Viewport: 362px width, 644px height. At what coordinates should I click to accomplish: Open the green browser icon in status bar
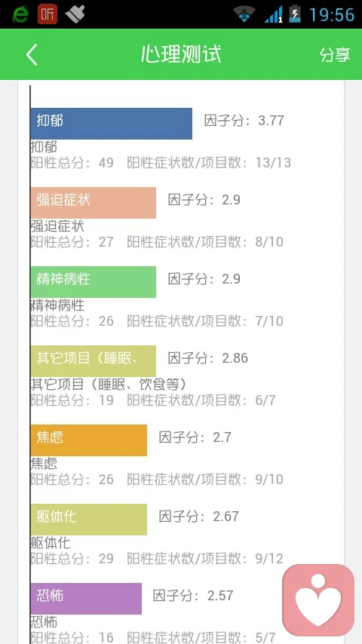tap(20, 14)
